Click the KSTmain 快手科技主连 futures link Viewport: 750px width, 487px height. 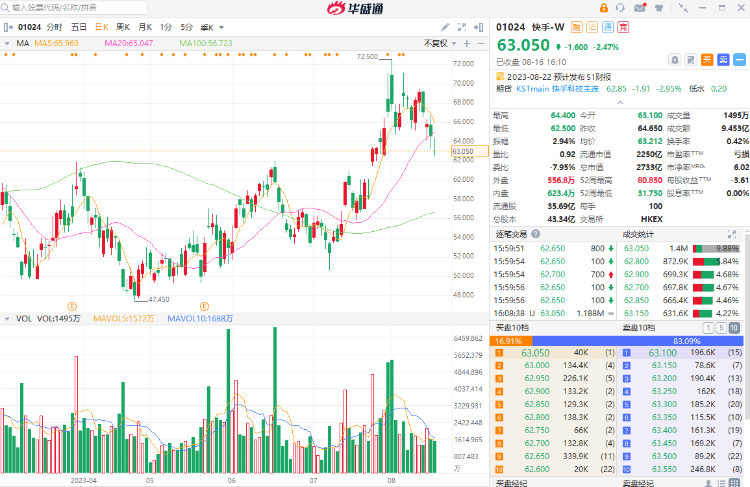pyautogui.click(x=557, y=89)
